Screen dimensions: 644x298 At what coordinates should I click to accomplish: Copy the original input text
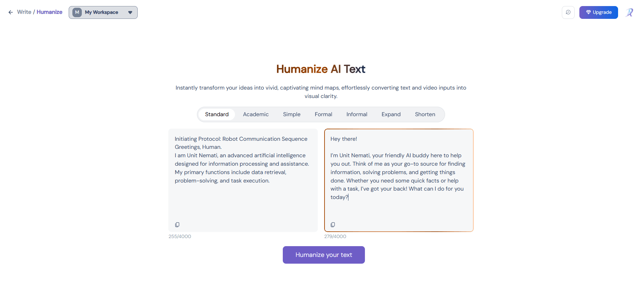click(x=177, y=225)
